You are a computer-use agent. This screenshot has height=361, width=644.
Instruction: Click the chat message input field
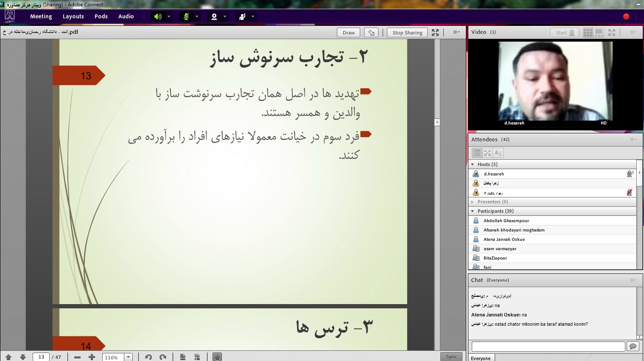548,347
